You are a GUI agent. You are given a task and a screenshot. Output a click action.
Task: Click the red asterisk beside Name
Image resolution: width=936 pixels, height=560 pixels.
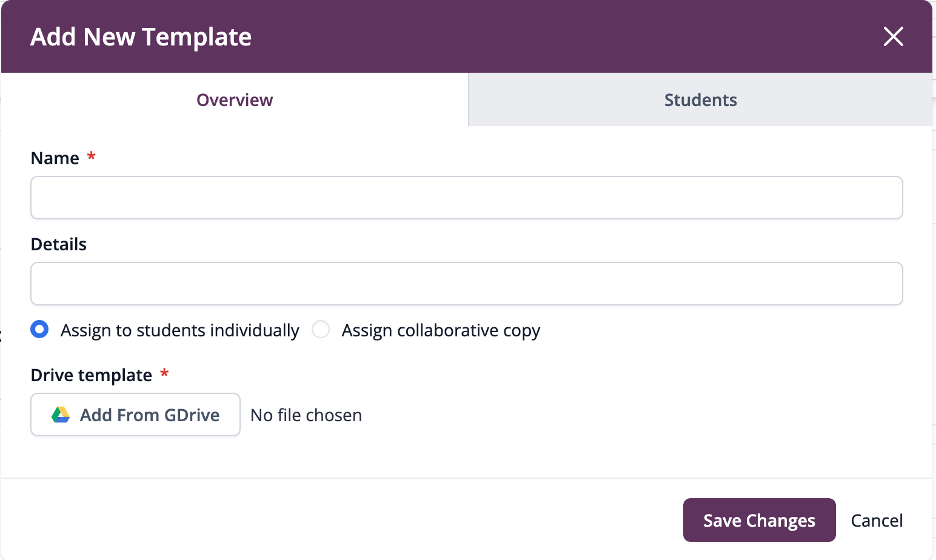[x=91, y=157]
